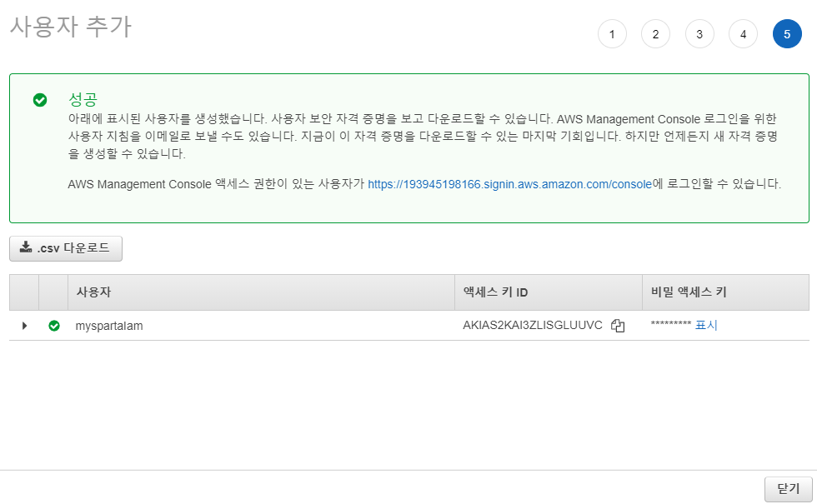Click the 성공 heading in the banner
The image size is (817, 504).
pyautogui.click(x=83, y=99)
